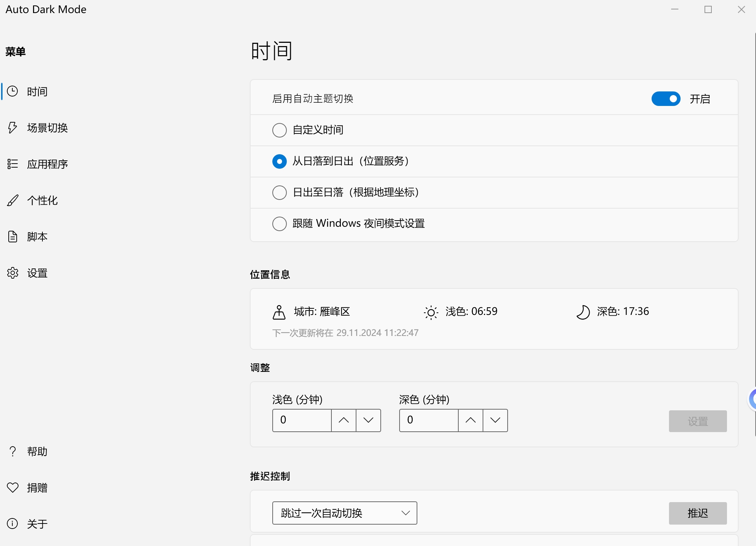
Task: Decrease 深色 (分钟) value with down arrow
Action: pos(495,420)
